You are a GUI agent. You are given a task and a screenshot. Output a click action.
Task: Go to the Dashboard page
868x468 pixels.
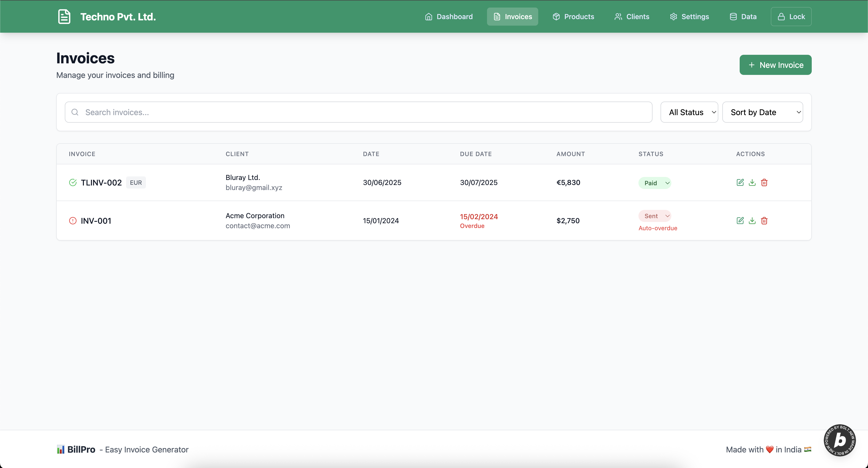click(x=449, y=17)
